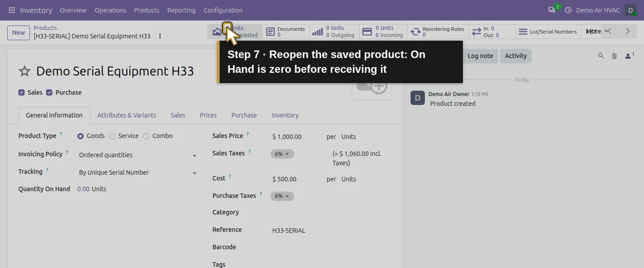Open the More stat buttons dropdown
This screenshot has height=268, width=644.
tap(598, 31)
